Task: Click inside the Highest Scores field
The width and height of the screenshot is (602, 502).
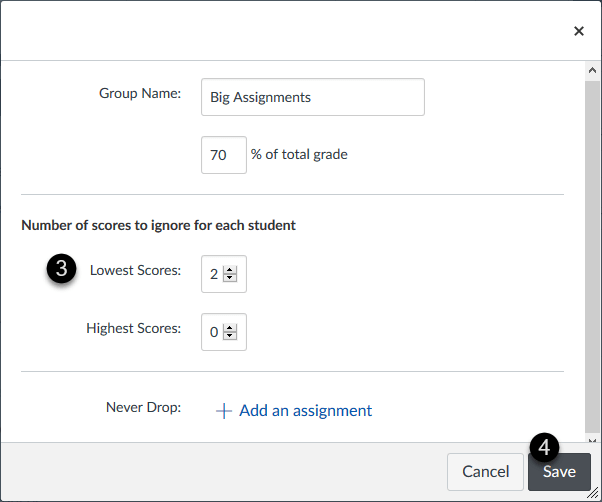Action: tap(224, 332)
